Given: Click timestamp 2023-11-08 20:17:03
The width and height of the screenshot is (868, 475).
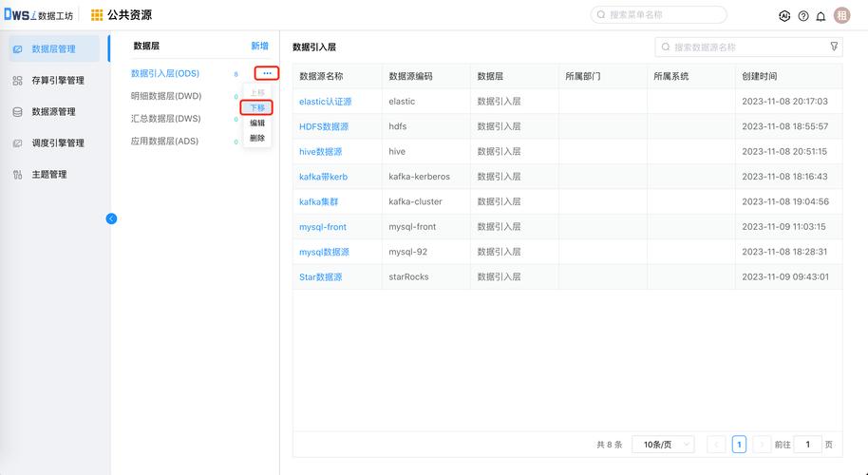Looking at the screenshot, I should (785, 102).
